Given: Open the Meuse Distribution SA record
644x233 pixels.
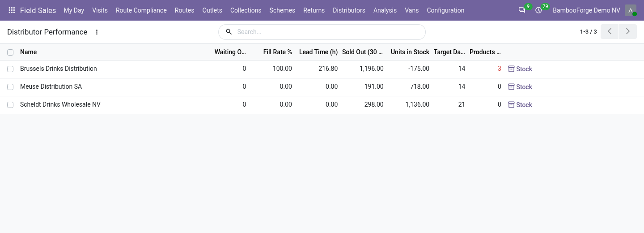Looking at the screenshot, I should coord(51,86).
